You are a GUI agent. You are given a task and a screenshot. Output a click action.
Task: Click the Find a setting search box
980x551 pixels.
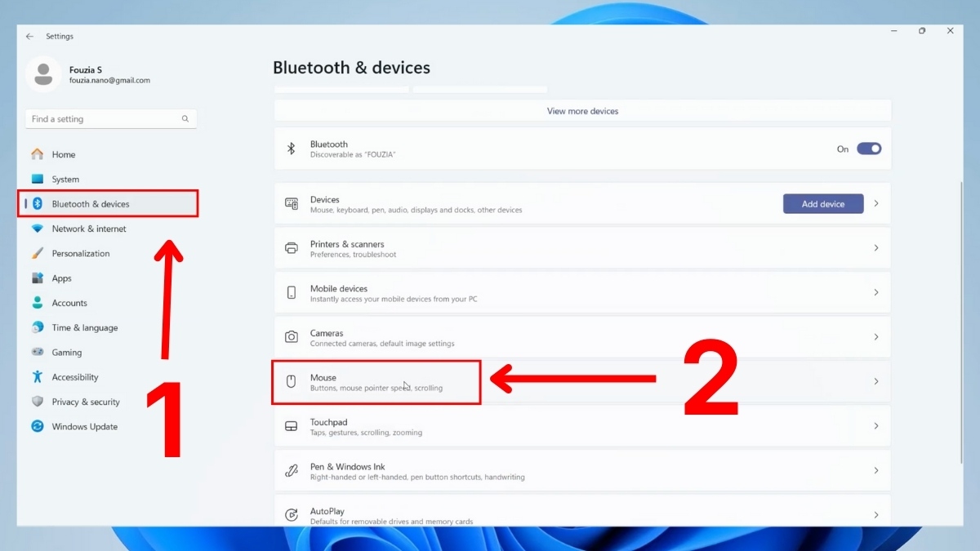tap(111, 119)
